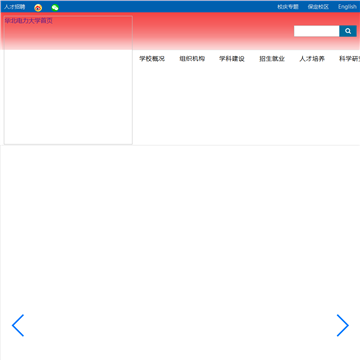Switch to 保定校区 site
Image resolution: width=360 pixels, height=360 pixels.
tap(318, 7)
